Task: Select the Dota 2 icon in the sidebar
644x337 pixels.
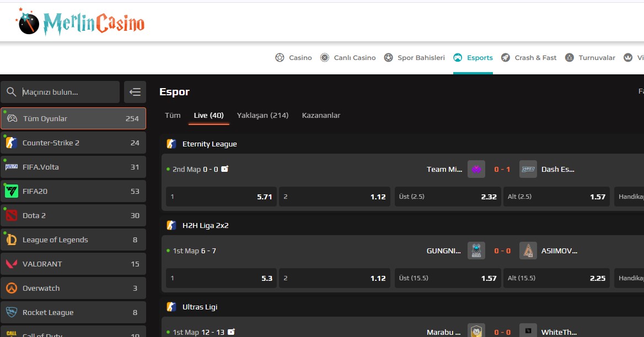Action: 11,215
